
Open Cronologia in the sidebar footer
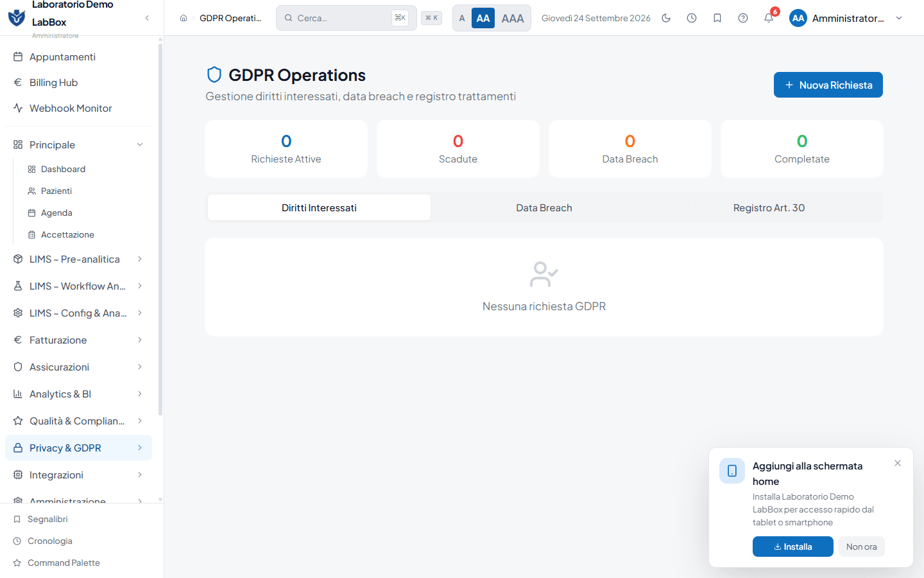81,541
